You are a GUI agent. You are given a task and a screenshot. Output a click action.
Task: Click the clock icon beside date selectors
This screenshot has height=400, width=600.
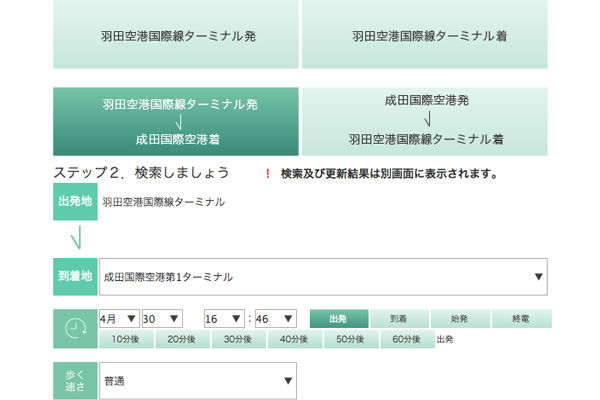[75, 328]
